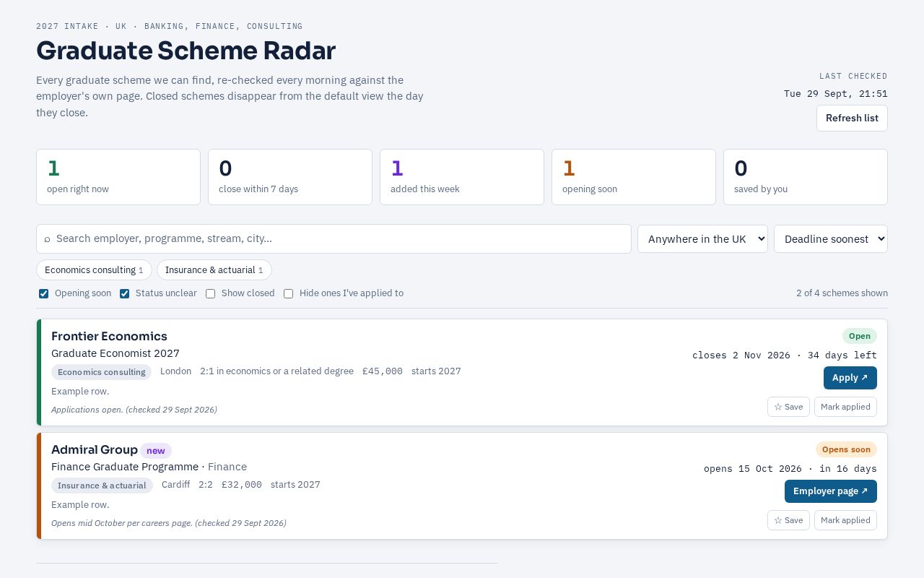Filter by Economics consulting chip
924x578 pixels.
[x=94, y=269]
